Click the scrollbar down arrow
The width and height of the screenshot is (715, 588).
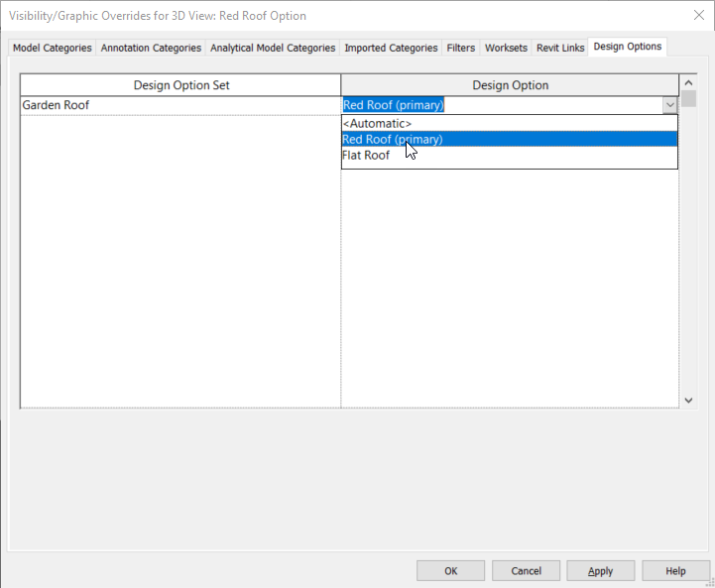[x=688, y=401]
